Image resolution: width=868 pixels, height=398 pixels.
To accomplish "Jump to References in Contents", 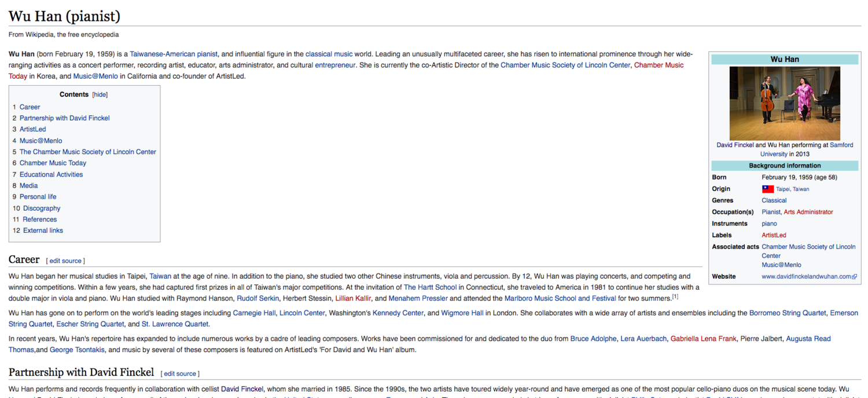I will 40,219.
